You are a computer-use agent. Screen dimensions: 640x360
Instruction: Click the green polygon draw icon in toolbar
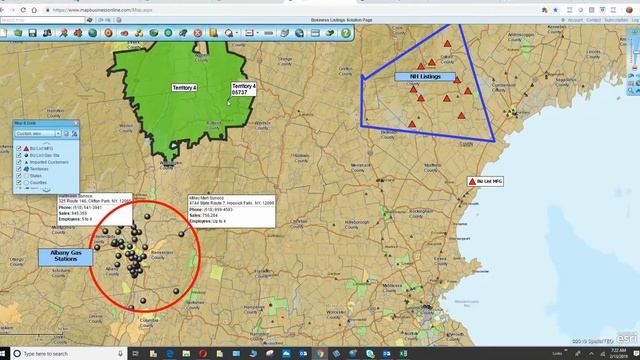point(183,33)
